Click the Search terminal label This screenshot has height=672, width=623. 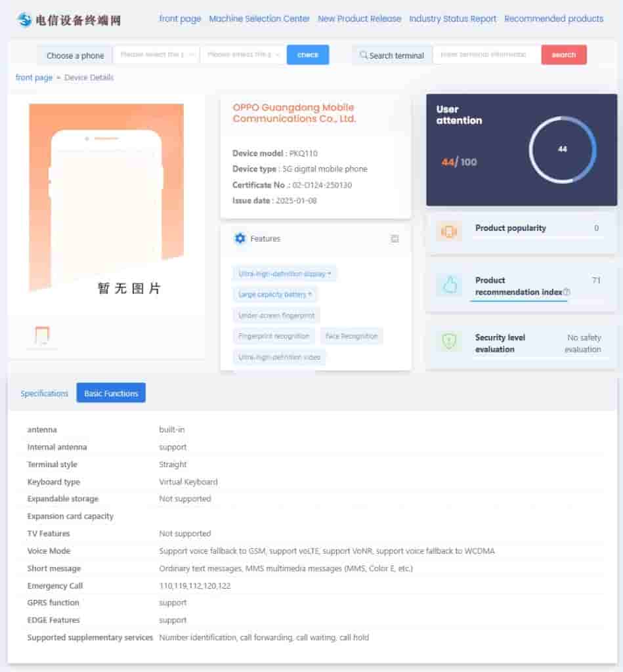click(x=397, y=56)
